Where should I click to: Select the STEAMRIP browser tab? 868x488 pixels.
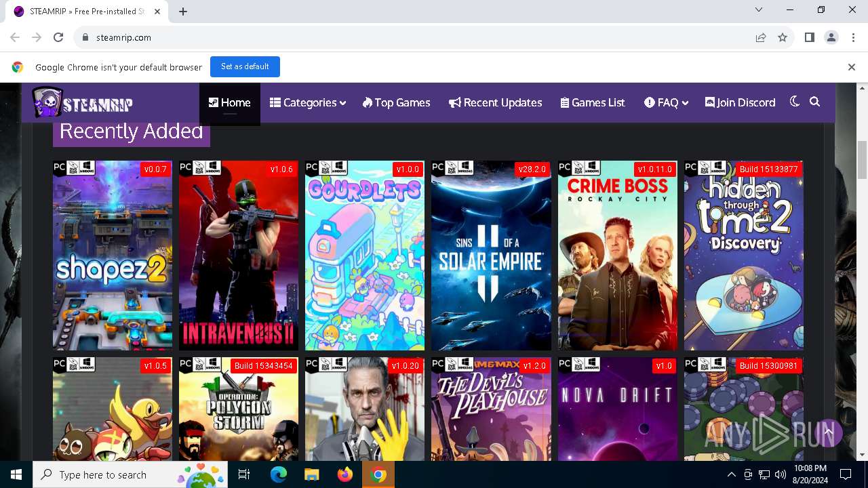[x=87, y=12]
